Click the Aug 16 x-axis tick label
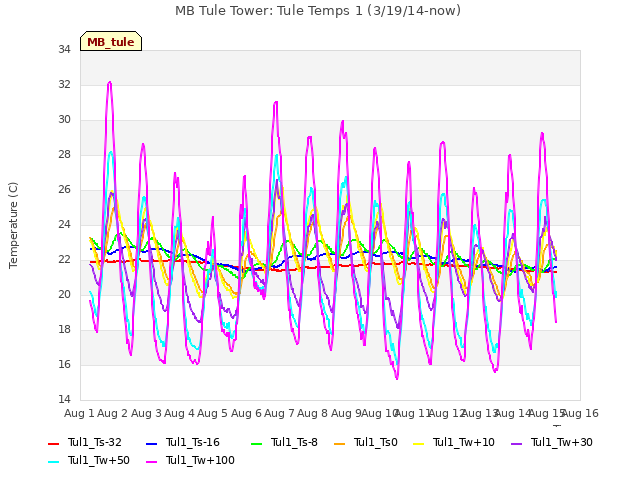Screen dimensions: 640x480 point(580,413)
